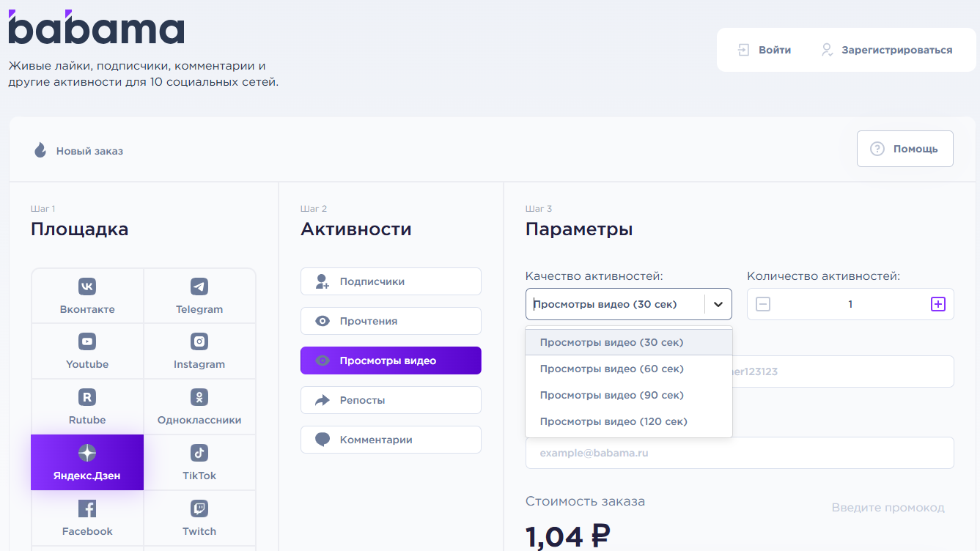Click the Войти login button
This screenshot has width=980, height=551.
click(765, 50)
